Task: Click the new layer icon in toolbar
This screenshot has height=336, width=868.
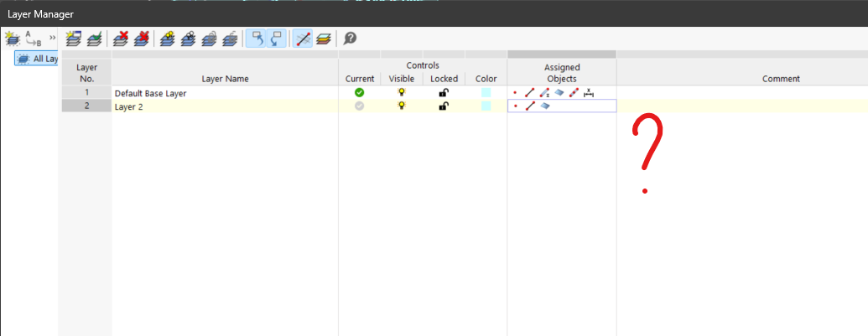Action: pyautogui.click(x=73, y=39)
